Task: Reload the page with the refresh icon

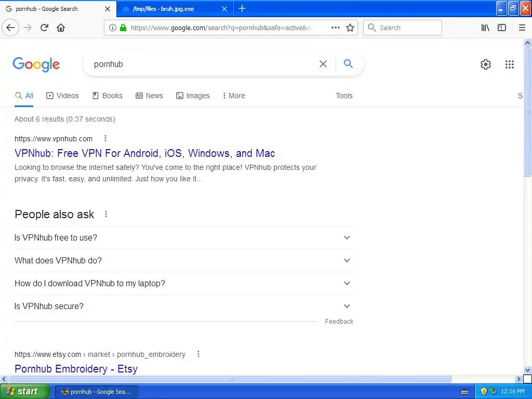Action: click(45, 28)
